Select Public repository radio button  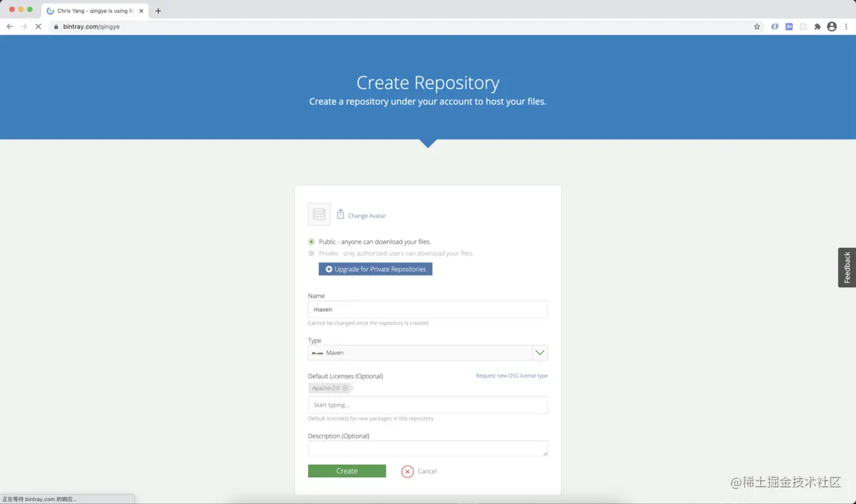click(x=311, y=242)
